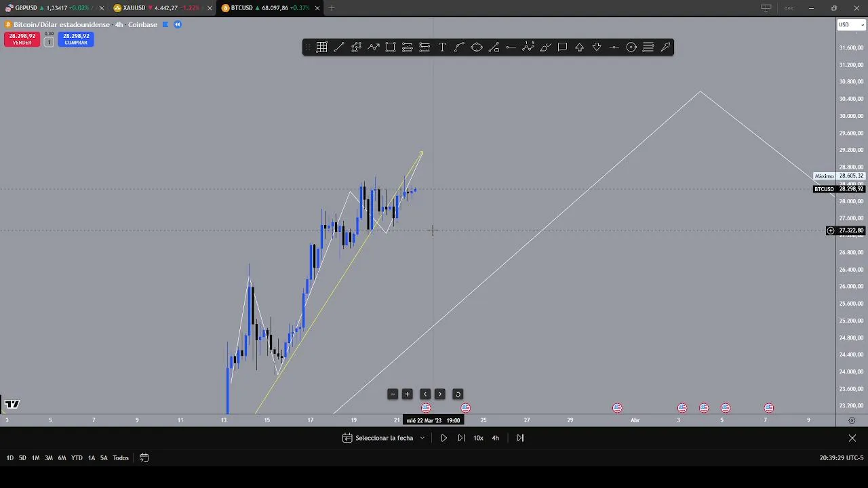868x488 pixels.
Task: Select the 3M time range
Action: pos(49,458)
